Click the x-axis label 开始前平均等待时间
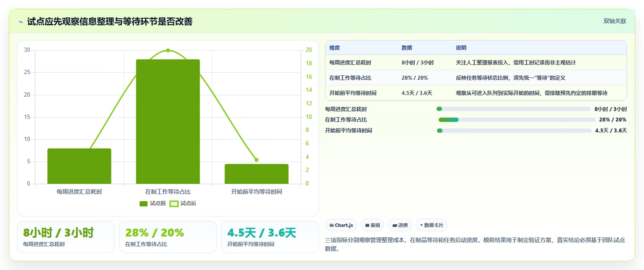 (x=256, y=192)
